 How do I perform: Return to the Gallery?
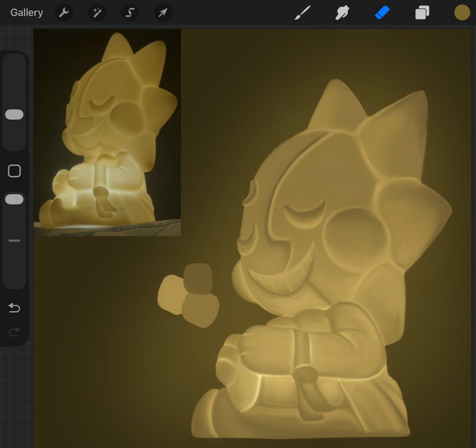tap(26, 12)
